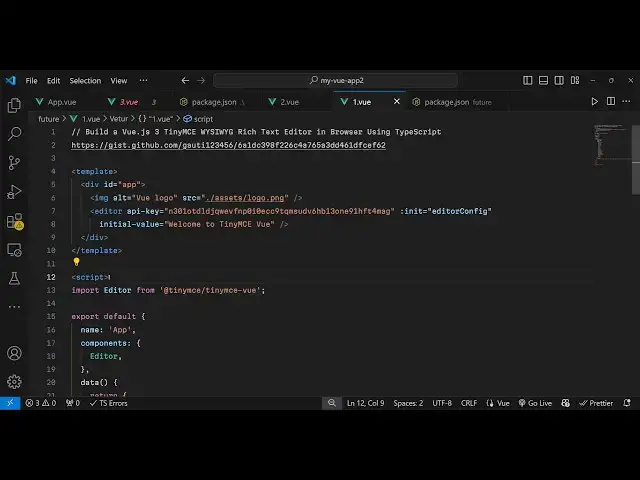Open the Accounts menu
Screen dimensions: 640x480
click(x=14, y=353)
